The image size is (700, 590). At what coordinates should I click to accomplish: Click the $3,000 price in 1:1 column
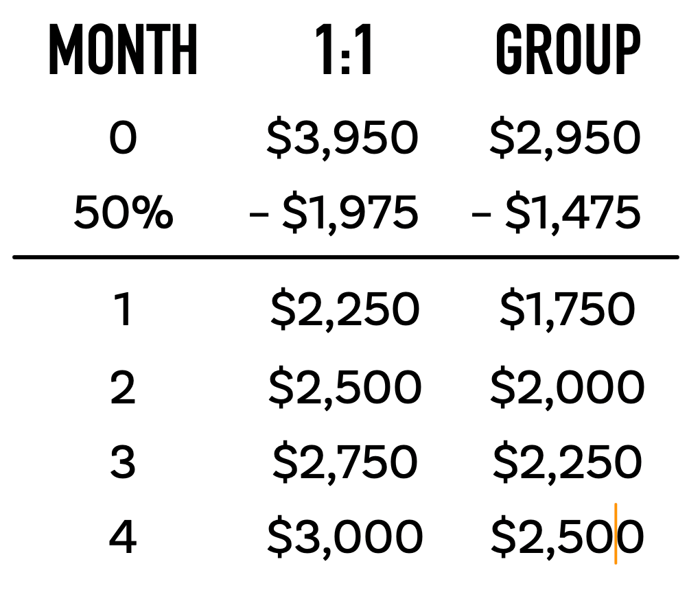[x=345, y=537]
